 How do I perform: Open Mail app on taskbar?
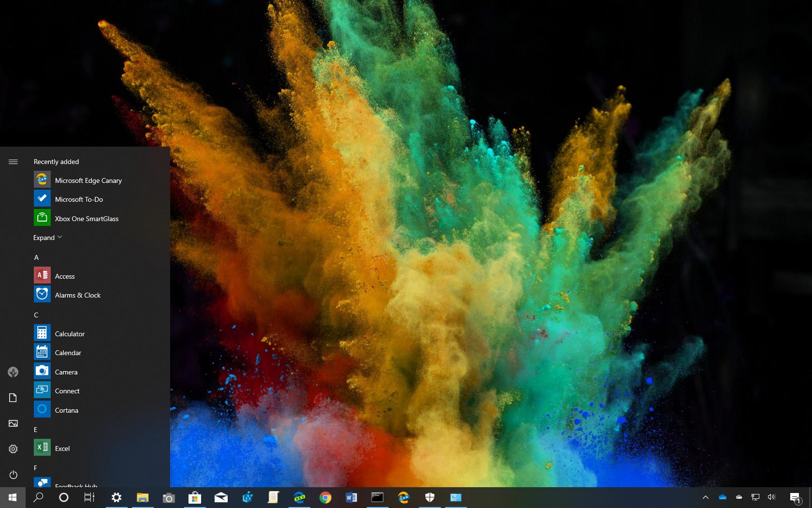(221, 497)
